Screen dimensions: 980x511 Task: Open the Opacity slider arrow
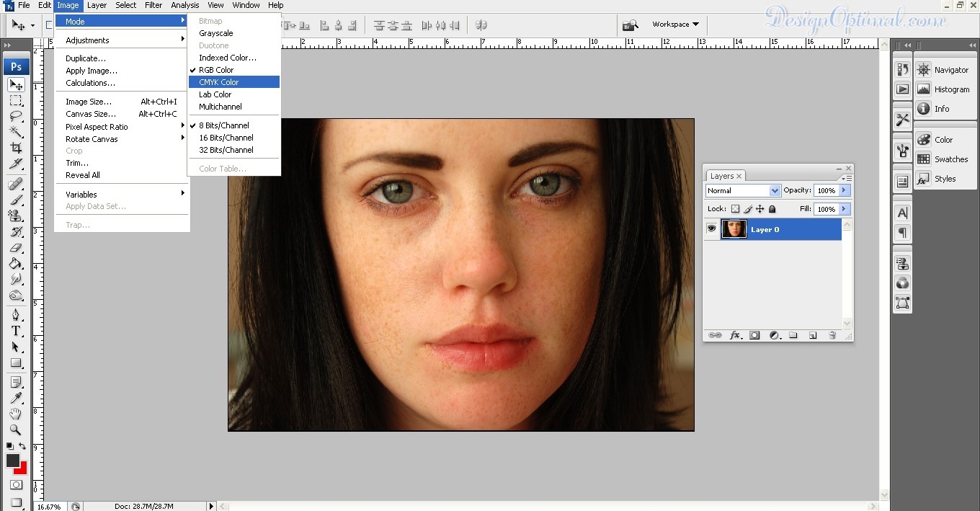844,190
